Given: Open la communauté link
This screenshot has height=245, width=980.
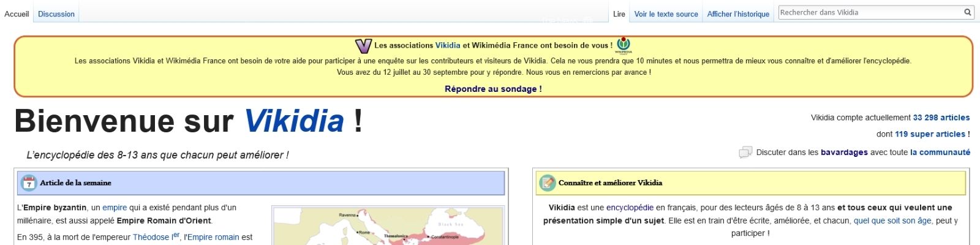Looking at the screenshot, I should coord(940,153).
